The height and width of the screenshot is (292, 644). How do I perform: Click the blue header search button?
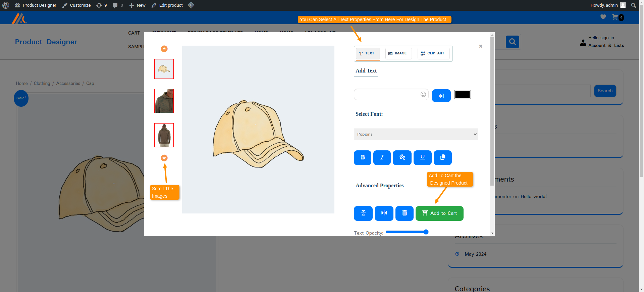[x=512, y=42]
